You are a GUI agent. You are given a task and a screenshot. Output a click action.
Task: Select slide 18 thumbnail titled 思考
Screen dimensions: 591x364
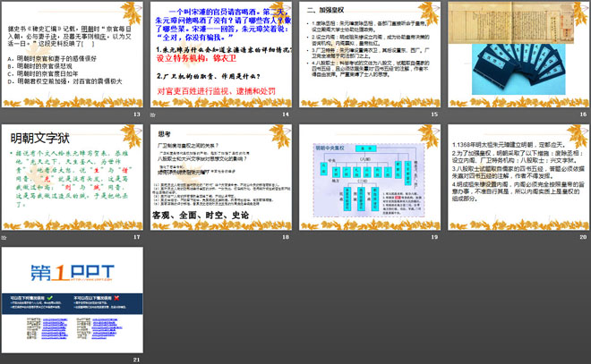(221, 177)
